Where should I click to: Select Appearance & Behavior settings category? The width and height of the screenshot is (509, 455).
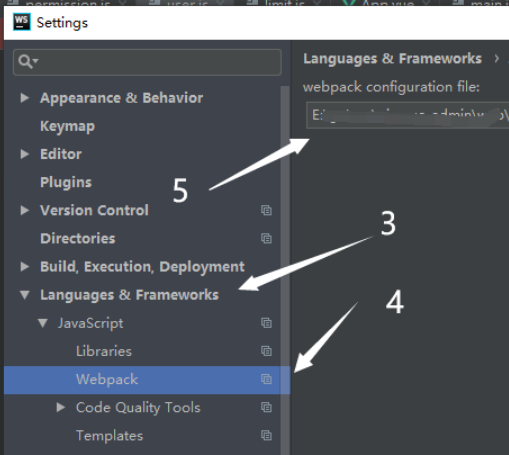click(121, 98)
